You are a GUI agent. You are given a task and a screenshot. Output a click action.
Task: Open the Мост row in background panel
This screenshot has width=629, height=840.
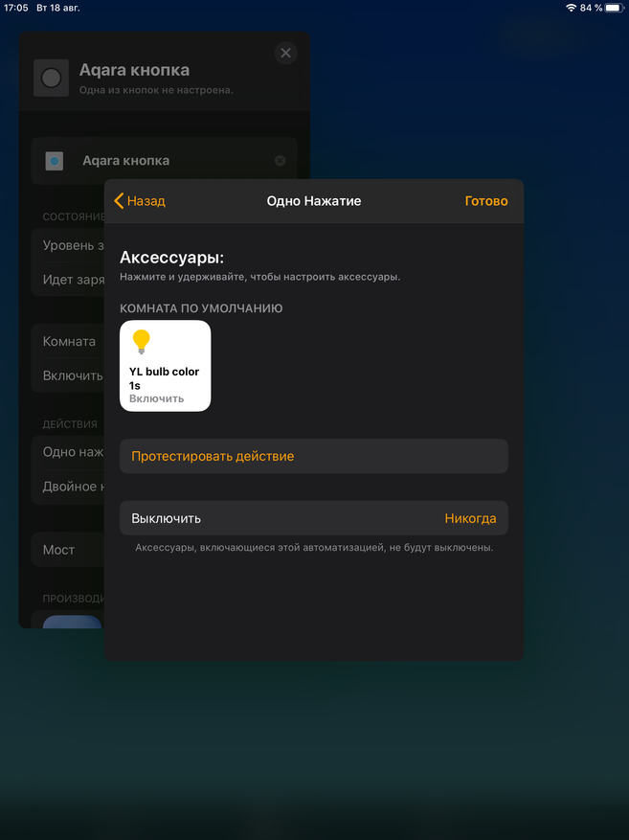68,550
